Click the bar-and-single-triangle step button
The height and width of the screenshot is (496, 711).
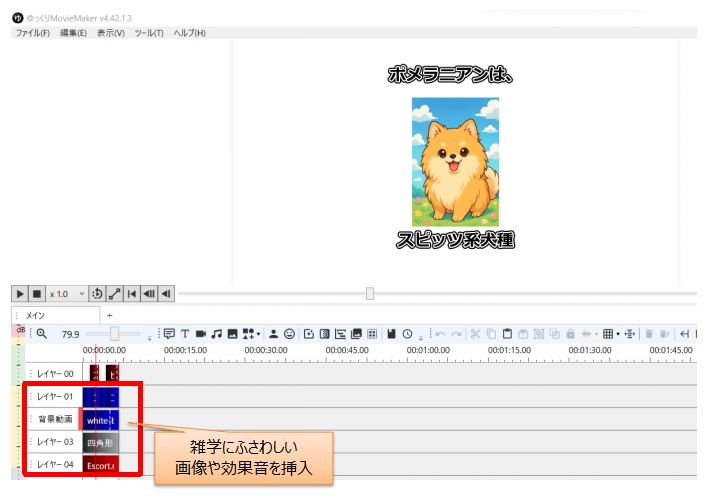coord(166,294)
